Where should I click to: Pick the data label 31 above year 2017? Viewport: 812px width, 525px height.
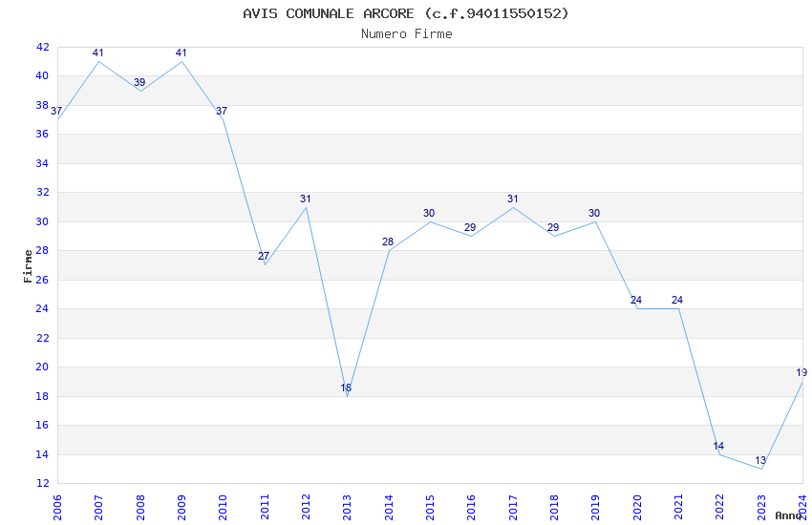point(512,199)
